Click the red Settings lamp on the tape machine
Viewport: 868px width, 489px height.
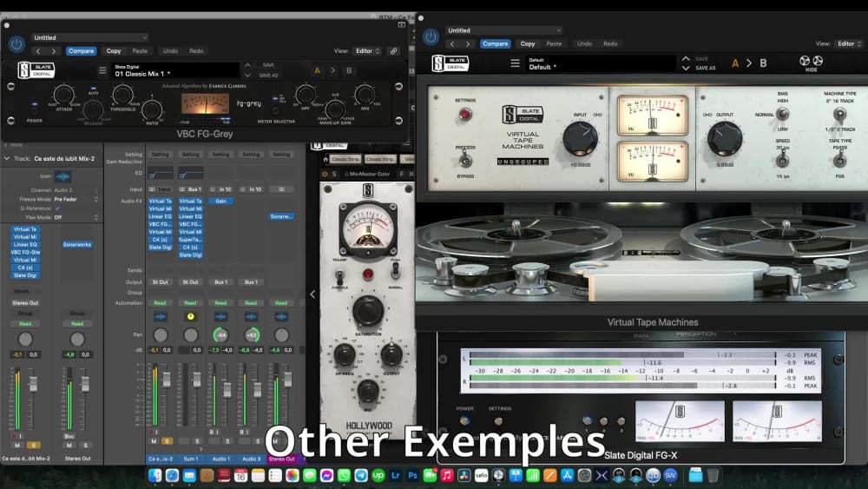[x=465, y=115]
